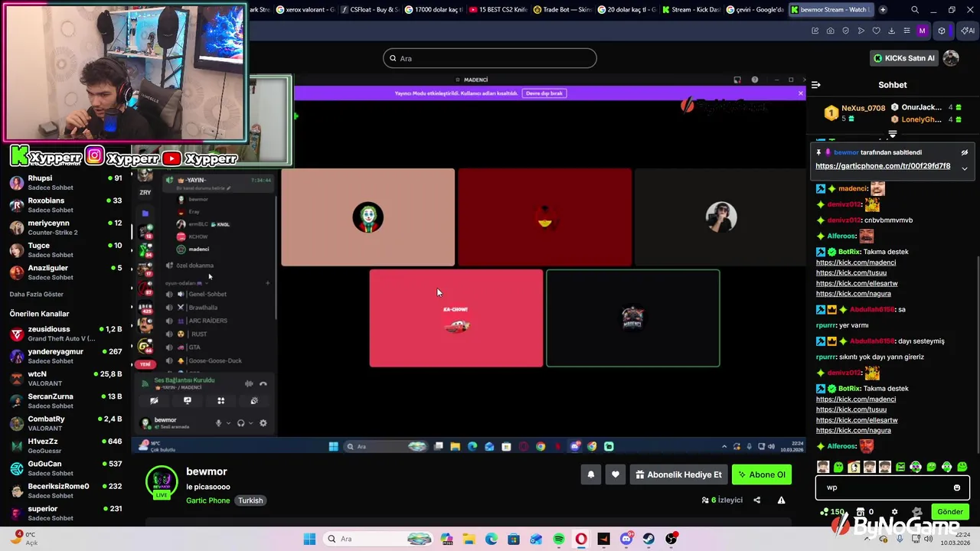Open Spotify from the Windows taskbar
This screenshot has width=980, height=551.
coord(559,539)
